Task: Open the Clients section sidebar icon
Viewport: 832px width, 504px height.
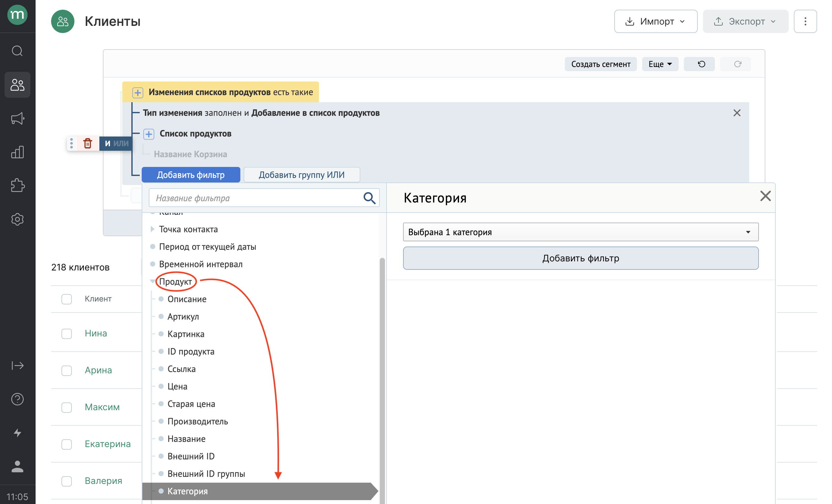Action: pos(17,85)
